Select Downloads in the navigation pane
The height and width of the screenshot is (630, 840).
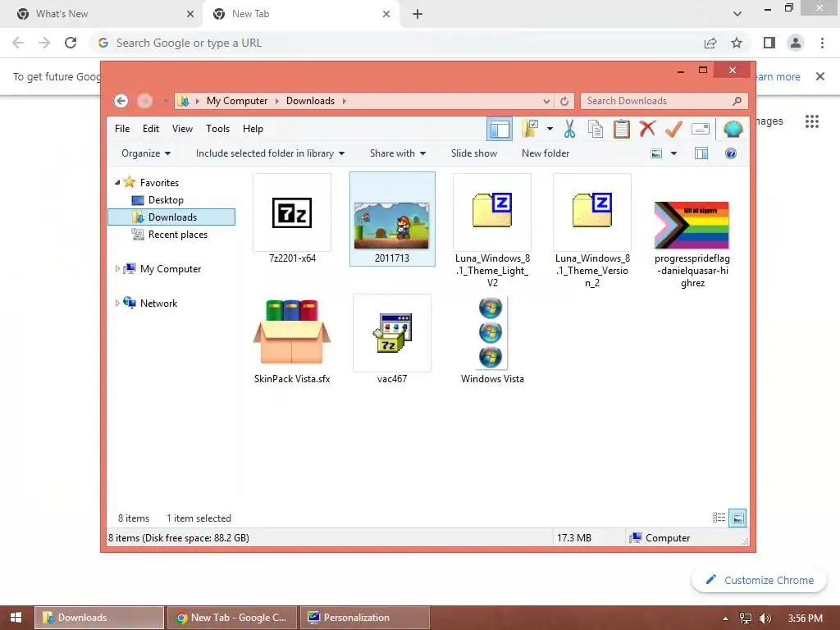(x=171, y=217)
